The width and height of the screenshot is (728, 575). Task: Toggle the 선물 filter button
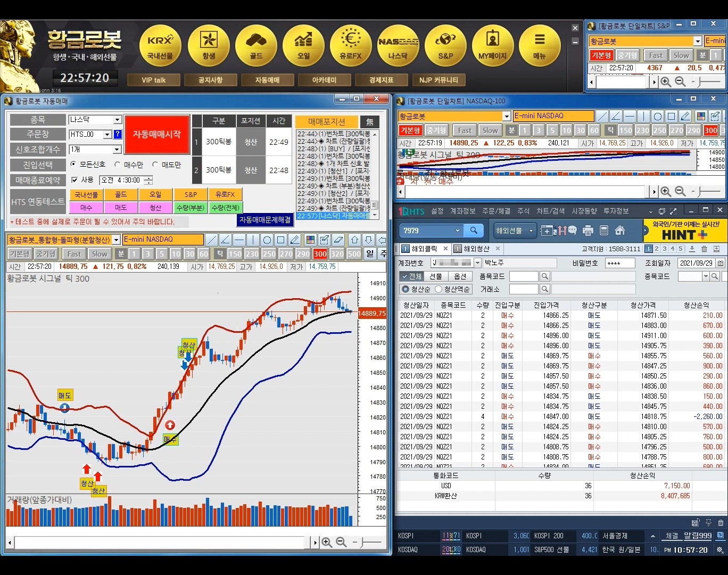(436, 276)
